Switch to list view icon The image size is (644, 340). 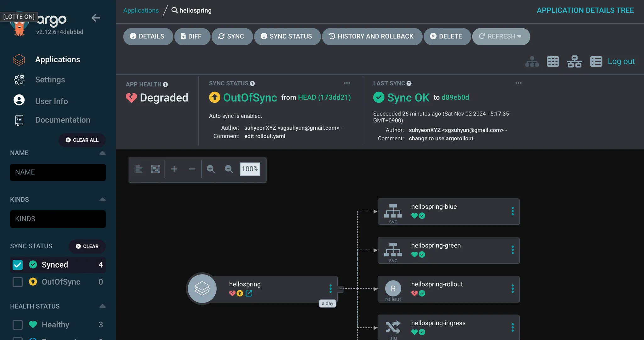[x=596, y=61]
